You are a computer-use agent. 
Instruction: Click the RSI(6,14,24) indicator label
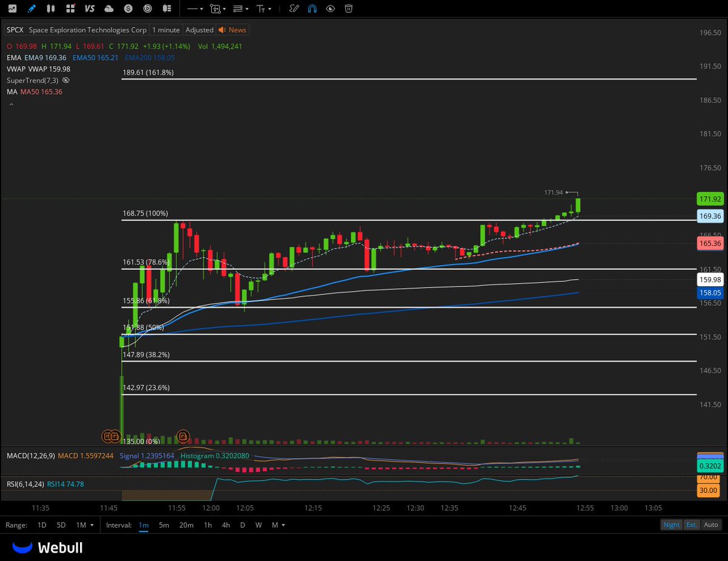click(26, 484)
